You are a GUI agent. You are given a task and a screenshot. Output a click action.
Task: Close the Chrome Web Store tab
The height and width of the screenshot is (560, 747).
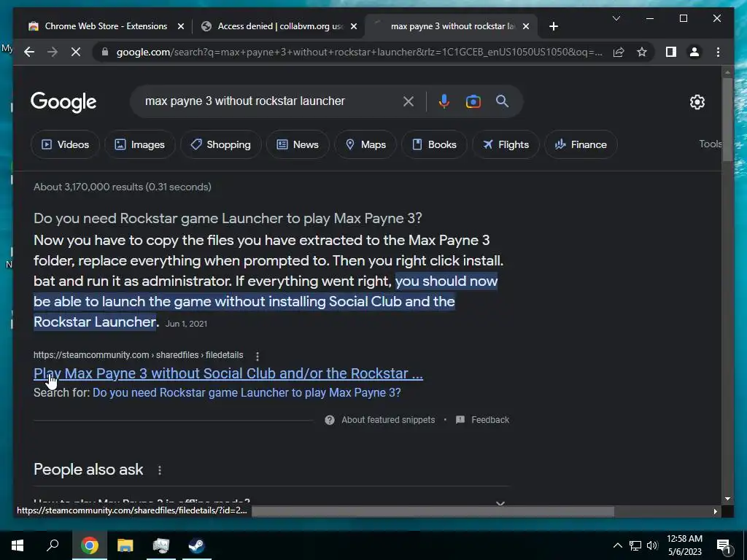(x=181, y=27)
